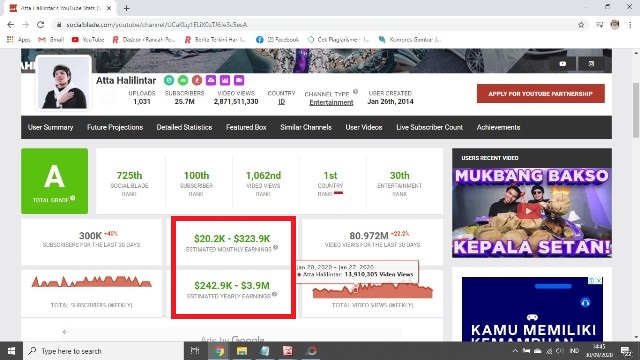Click the 725th Social Blade rank
The image size is (640, 360).
pos(129,176)
